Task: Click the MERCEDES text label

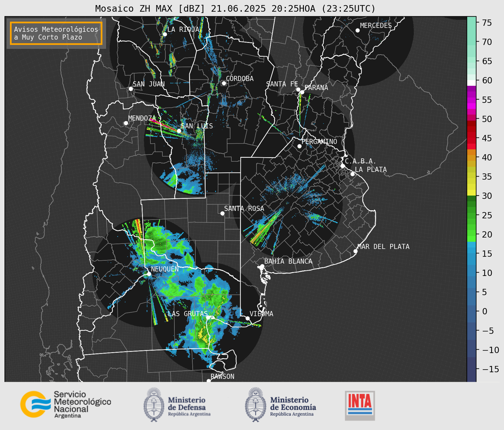Action: [x=376, y=26]
